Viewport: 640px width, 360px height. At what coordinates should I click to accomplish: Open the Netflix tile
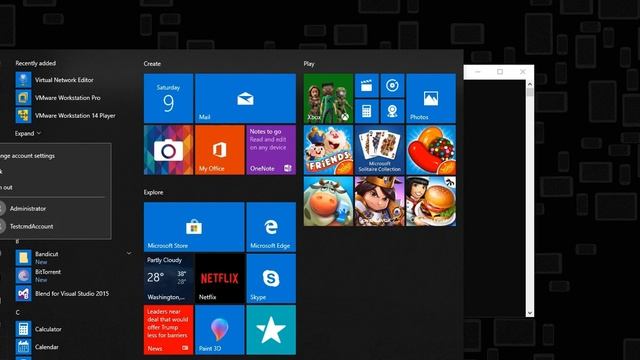click(x=220, y=278)
